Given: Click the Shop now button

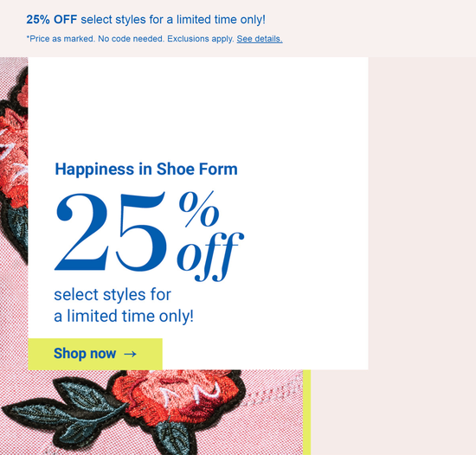Looking at the screenshot, I should coord(95,354).
